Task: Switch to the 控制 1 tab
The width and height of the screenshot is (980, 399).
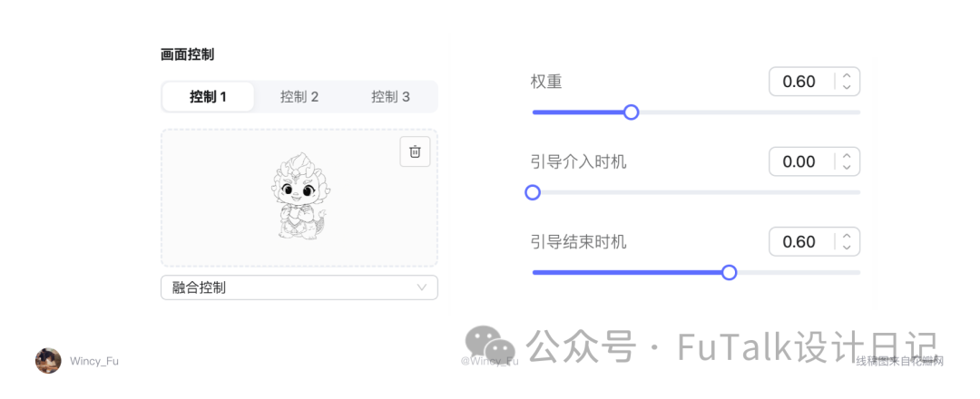Action: click(x=208, y=97)
